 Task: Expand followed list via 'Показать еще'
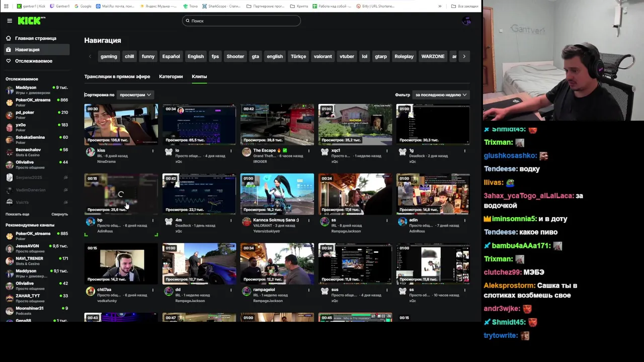click(x=17, y=214)
